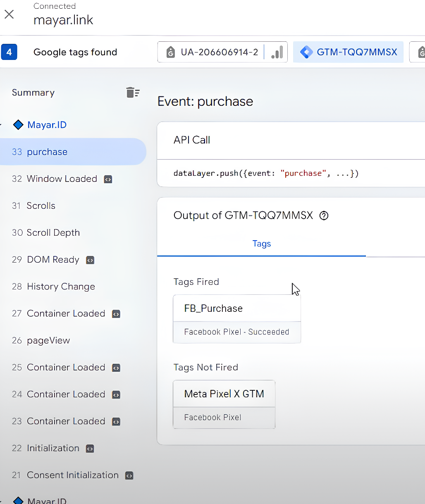The width and height of the screenshot is (425, 504).
Task: Switch to the Tags tab
Action: 261,244
